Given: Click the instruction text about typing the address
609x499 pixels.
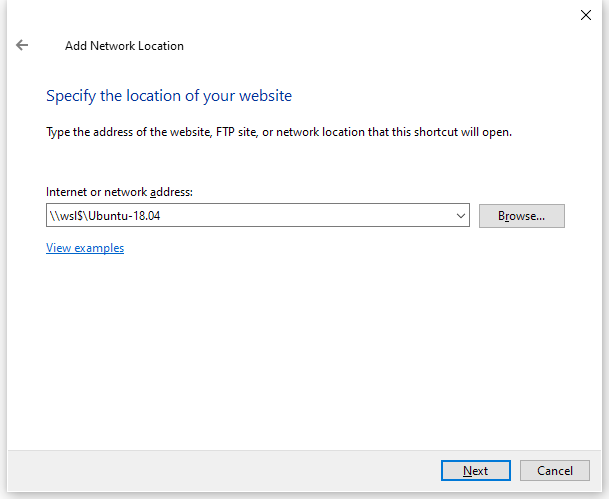Looking at the screenshot, I should pyautogui.click(x=279, y=131).
